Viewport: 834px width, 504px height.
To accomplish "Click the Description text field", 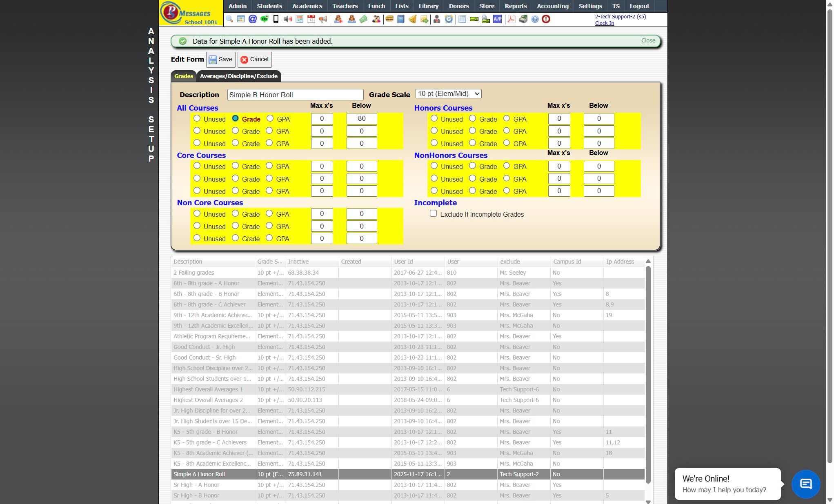I will tap(295, 95).
